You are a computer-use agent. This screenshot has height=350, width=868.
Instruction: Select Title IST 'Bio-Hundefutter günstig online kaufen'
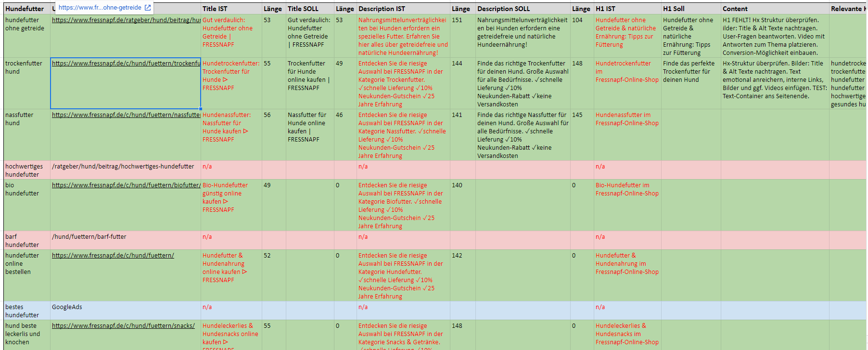pyautogui.click(x=231, y=206)
